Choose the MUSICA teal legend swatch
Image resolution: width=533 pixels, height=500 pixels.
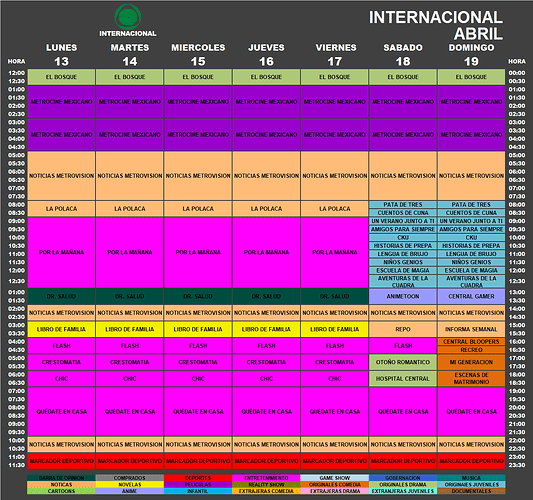point(471,478)
